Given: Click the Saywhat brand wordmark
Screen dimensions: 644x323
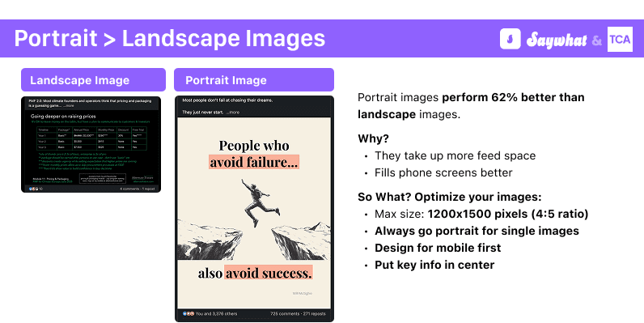Looking at the screenshot, I should click(557, 40).
